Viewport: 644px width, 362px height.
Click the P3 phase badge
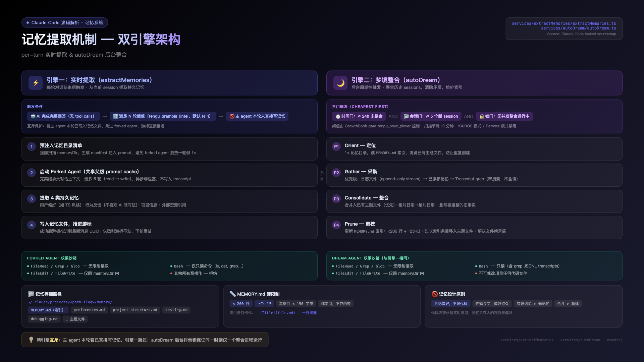tap(336, 199)
